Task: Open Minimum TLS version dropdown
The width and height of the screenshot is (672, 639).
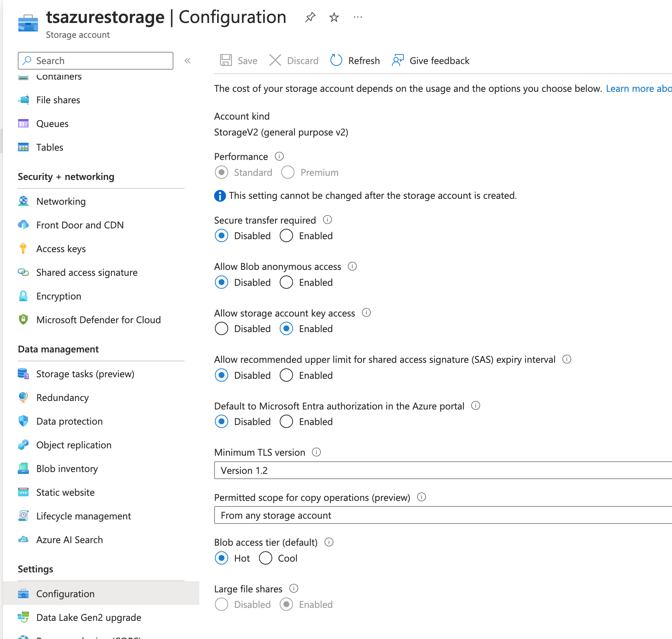Action: point(443,470)
